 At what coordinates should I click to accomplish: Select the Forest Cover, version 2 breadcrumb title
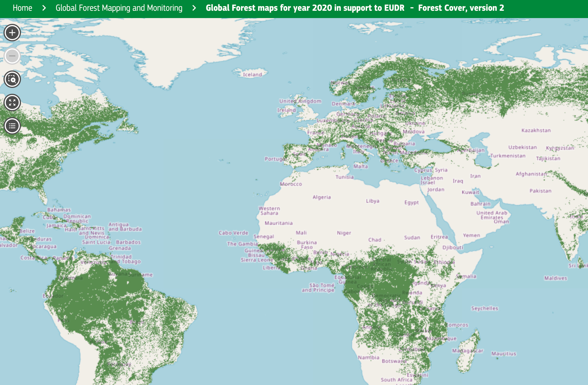pos(461,8)
